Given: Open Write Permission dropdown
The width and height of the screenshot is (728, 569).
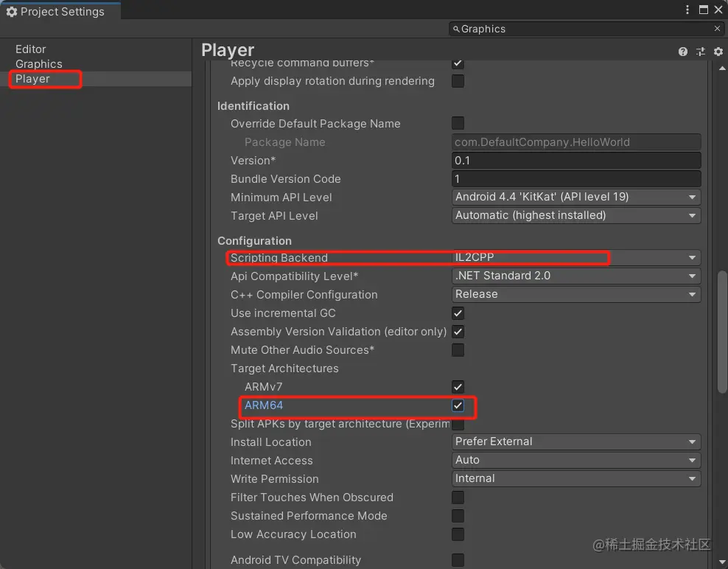Looking at the screenshot, I should point(576,478).
